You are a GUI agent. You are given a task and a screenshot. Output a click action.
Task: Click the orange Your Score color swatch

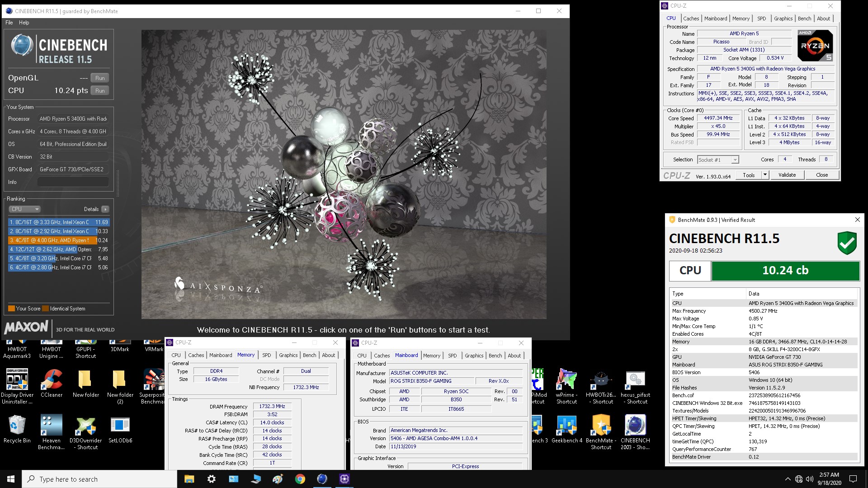(11, 309)
